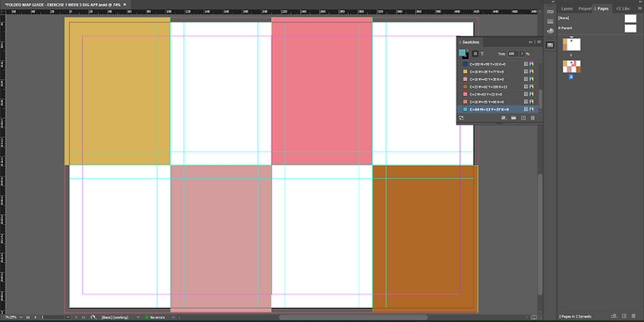Select page 1 thumbnail in Pages panel

[572, 44]
